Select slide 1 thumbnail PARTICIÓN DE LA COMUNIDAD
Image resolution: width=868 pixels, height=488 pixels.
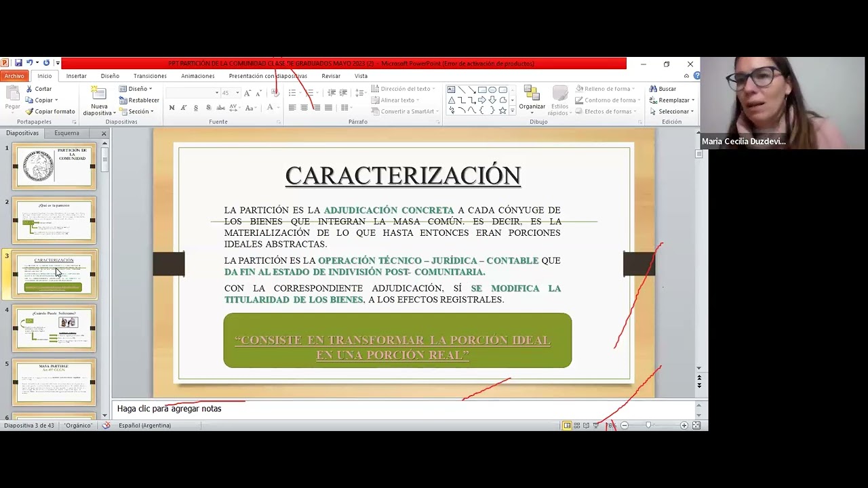54,167
